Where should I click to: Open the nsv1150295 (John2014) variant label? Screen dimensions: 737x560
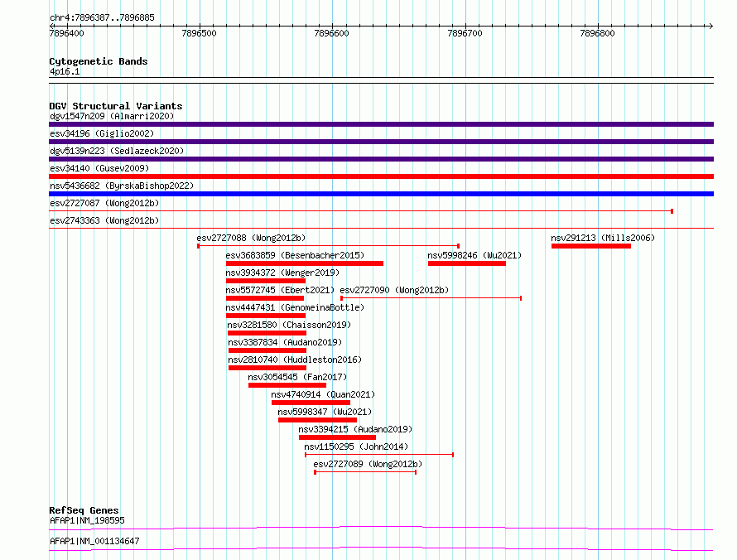[356, 447]
